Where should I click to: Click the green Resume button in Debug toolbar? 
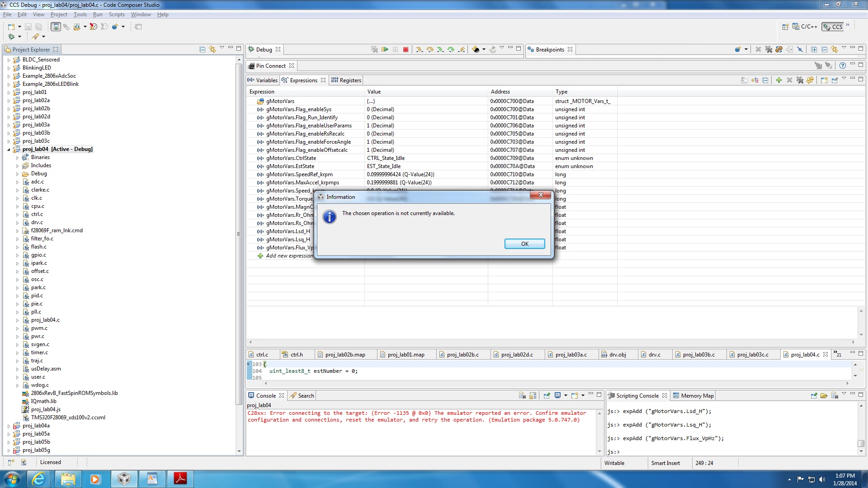tap(385, 50)
